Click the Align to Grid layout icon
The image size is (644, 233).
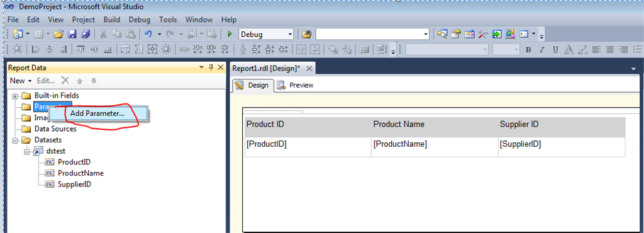17,50
